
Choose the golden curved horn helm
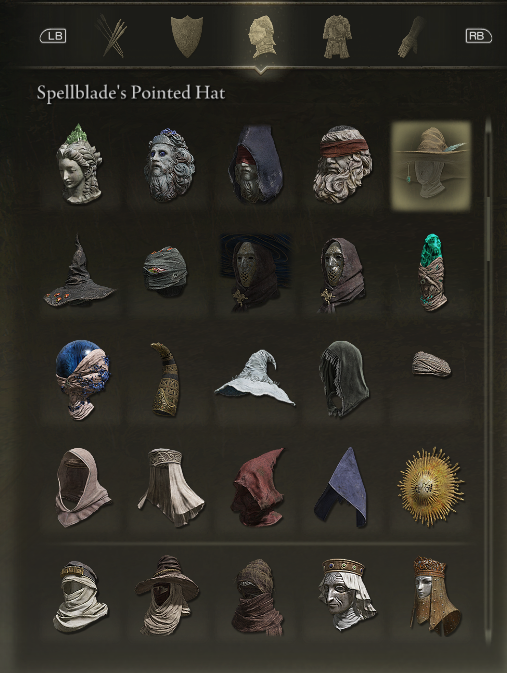point(166,379)
